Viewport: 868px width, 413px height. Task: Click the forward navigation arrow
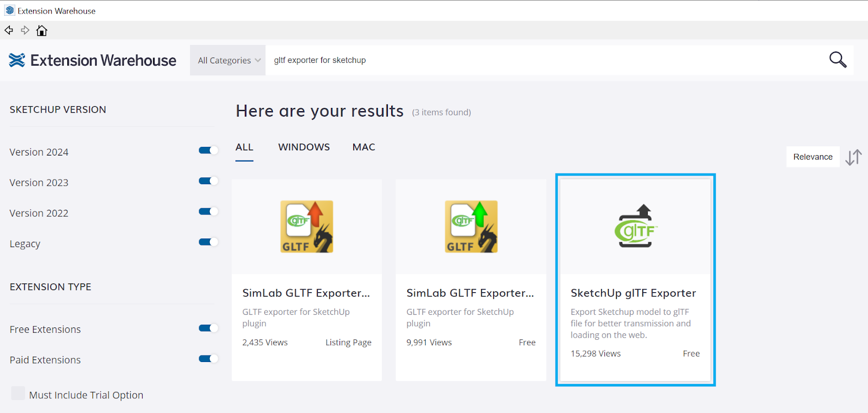[25, 30]
